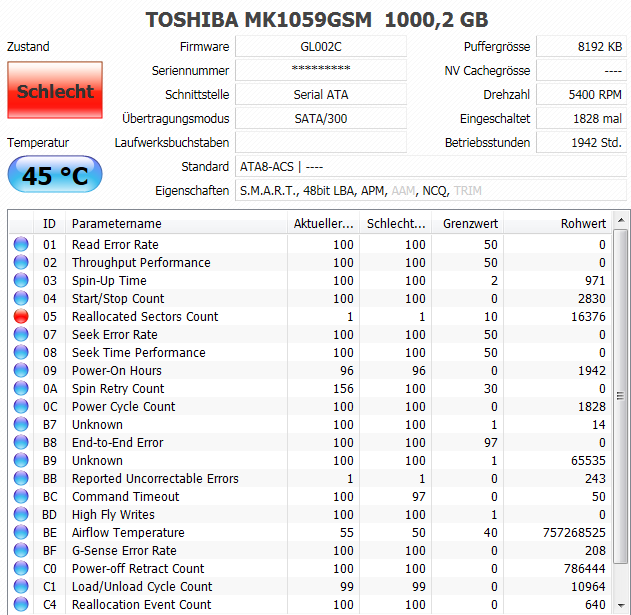Click the scrollbar up arrow

(x=621, y=220)
